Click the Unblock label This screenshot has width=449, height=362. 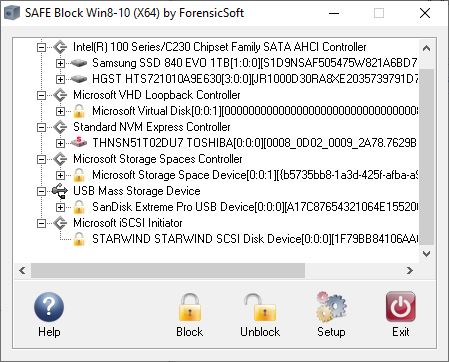click(x=260, y=332)
